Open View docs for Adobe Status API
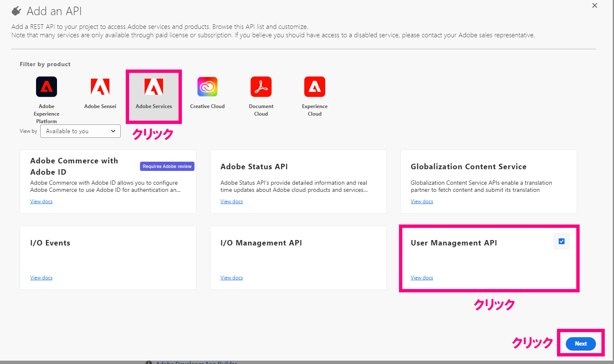 [x=232, y=201]
